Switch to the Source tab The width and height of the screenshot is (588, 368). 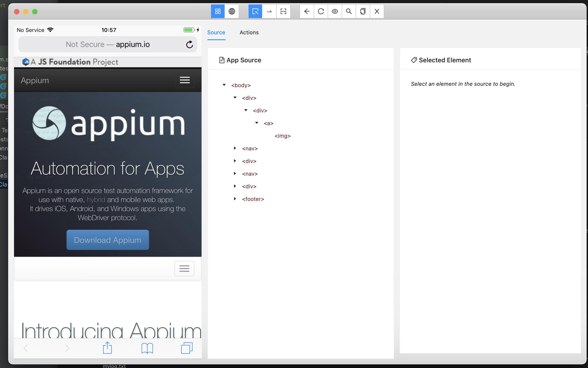(216, 32)
